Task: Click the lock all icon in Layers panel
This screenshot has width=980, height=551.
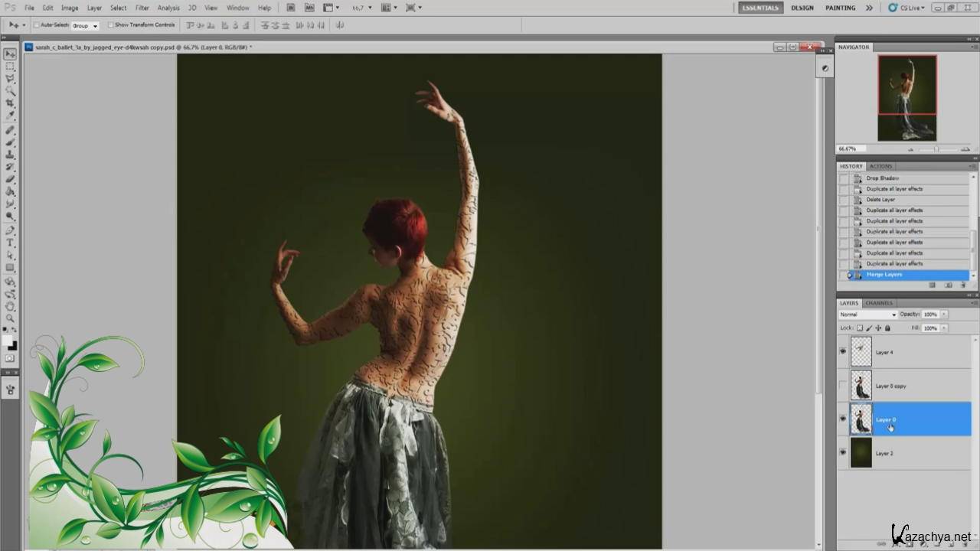Action: 887,328
